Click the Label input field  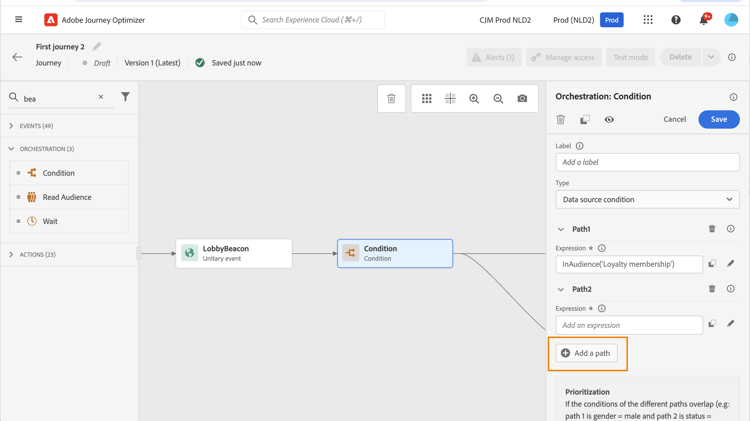[x=647, y=162]
